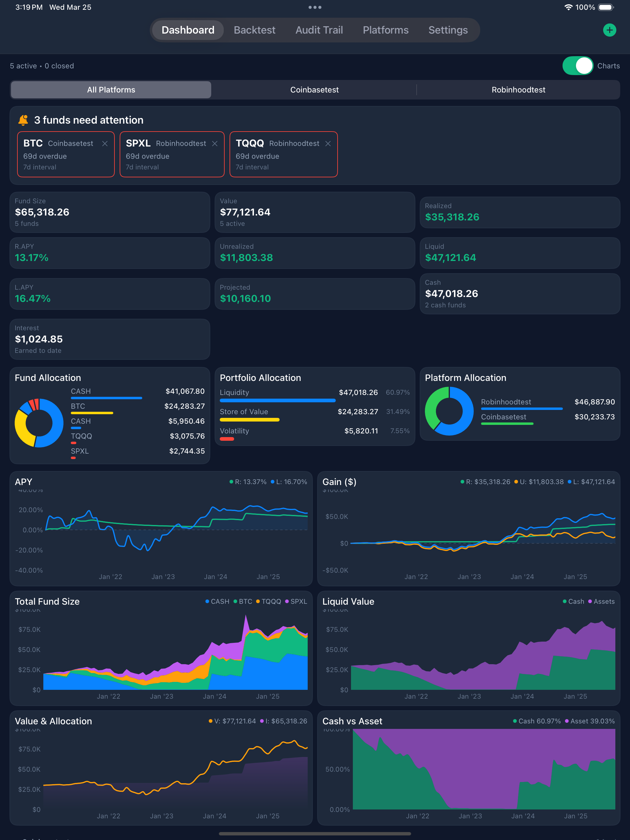The height and width of the screenshot is (840, 630).
Task: Dismiss the TQQQ Robinhoodtest alert
Action: (328, 143)
